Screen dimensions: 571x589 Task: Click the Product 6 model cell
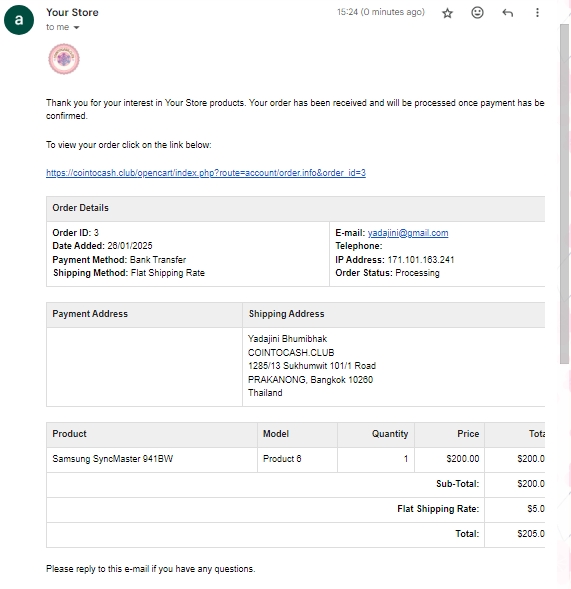point(297,459)
